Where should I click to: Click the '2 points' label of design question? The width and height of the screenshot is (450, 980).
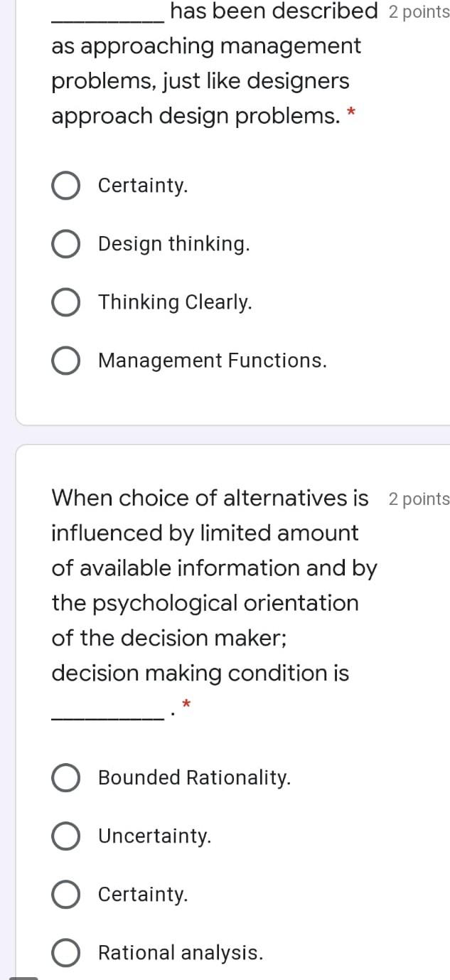(419, 12)
